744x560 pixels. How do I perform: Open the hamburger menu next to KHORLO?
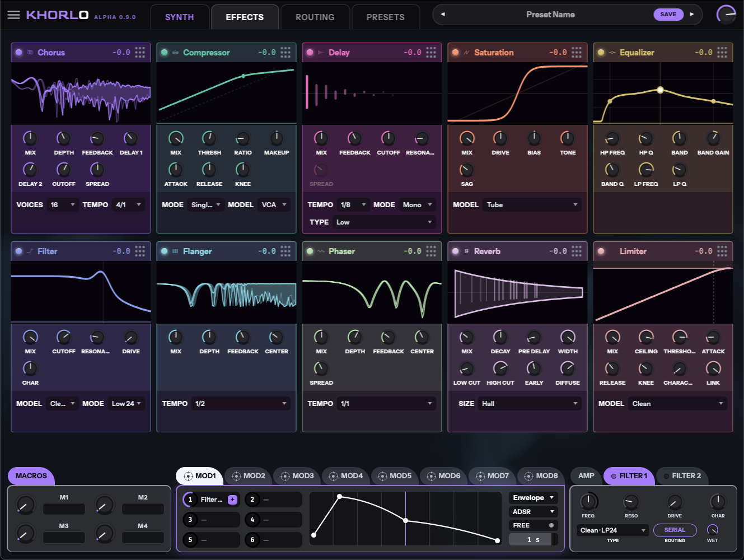13,15
